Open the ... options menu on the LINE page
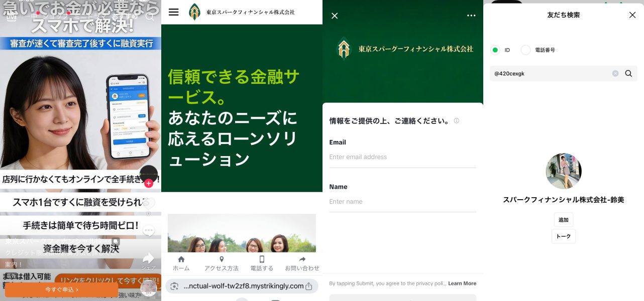 (471, 16)
